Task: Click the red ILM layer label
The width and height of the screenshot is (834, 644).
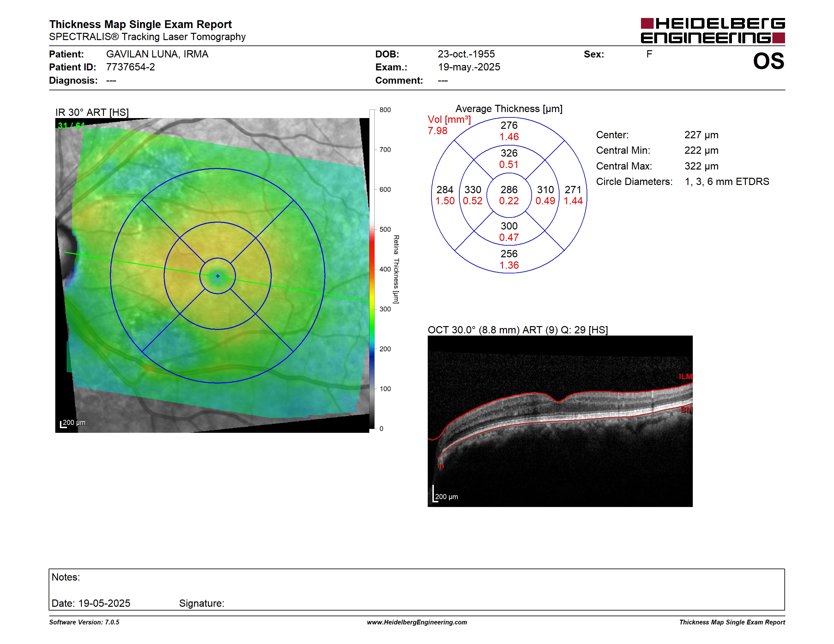Action: pyautogui.click(x=686, y=377)
